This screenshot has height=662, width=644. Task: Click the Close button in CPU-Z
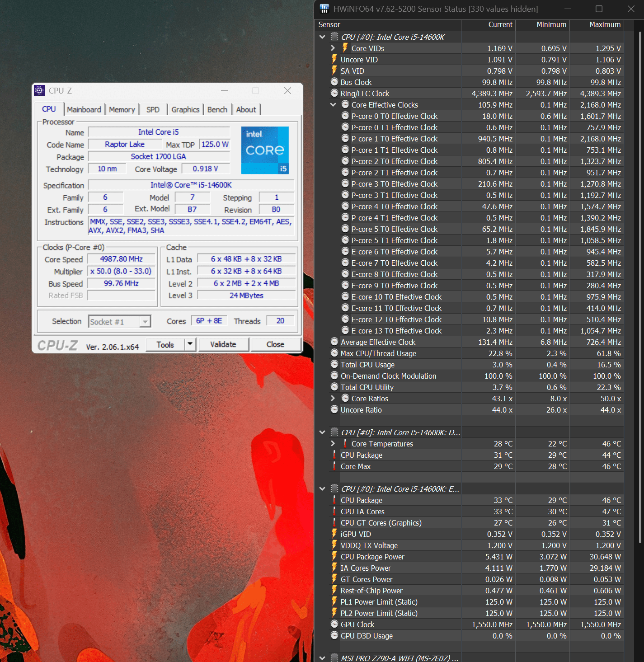tap(276, 344)
